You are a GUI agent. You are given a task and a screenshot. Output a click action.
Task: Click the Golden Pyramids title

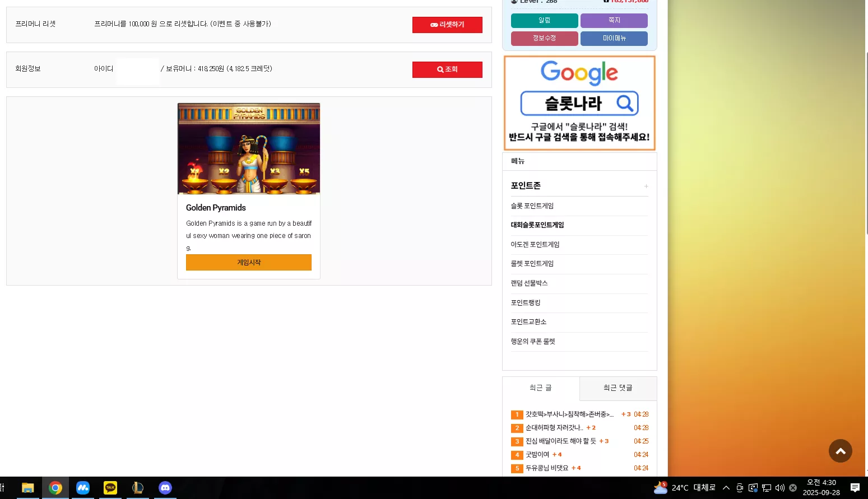pyautogui.click(x=216, y=208)
